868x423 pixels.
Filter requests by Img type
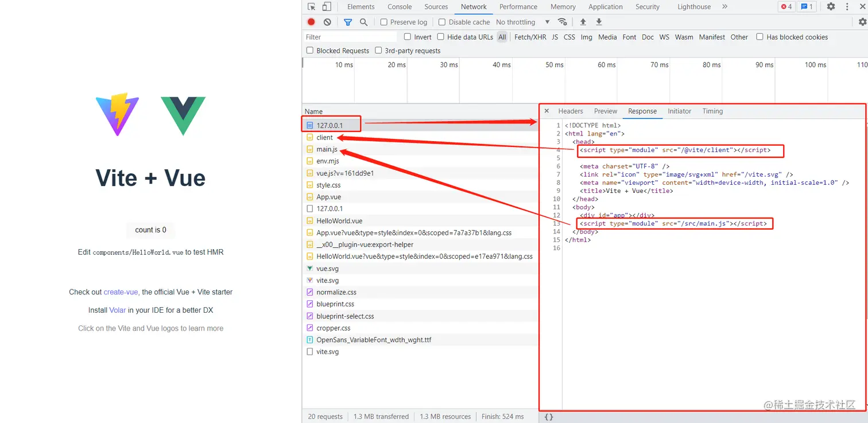587,37
